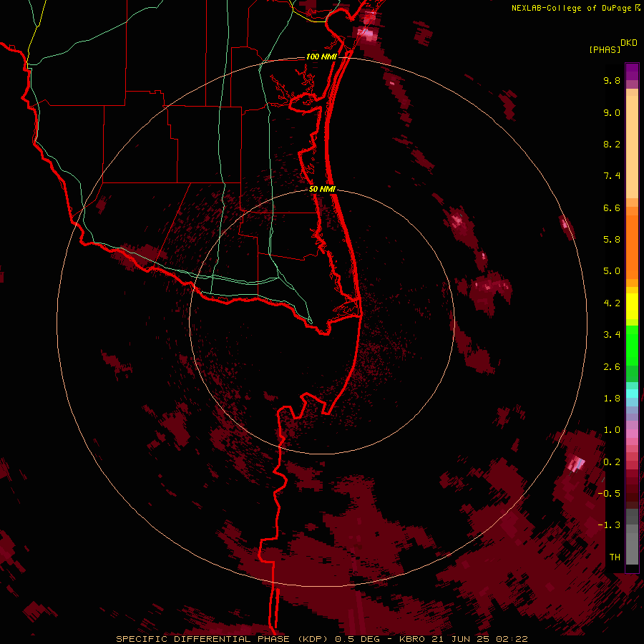Click the Specific Differential Phase (KDP) caption

(x=221, y=639)
